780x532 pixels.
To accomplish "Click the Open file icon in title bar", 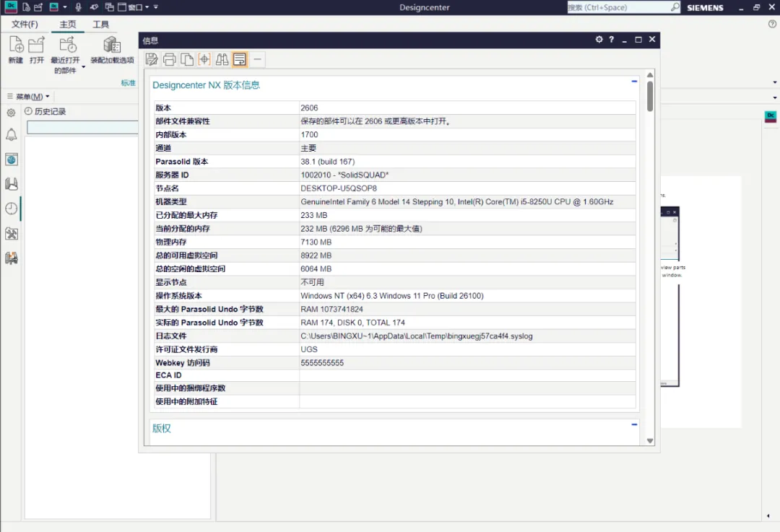I will tap(38, 7).
